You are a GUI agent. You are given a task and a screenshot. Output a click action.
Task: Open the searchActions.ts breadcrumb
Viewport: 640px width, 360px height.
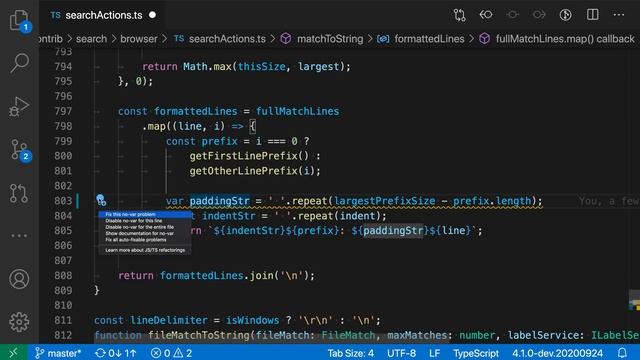tap(220, 39)
